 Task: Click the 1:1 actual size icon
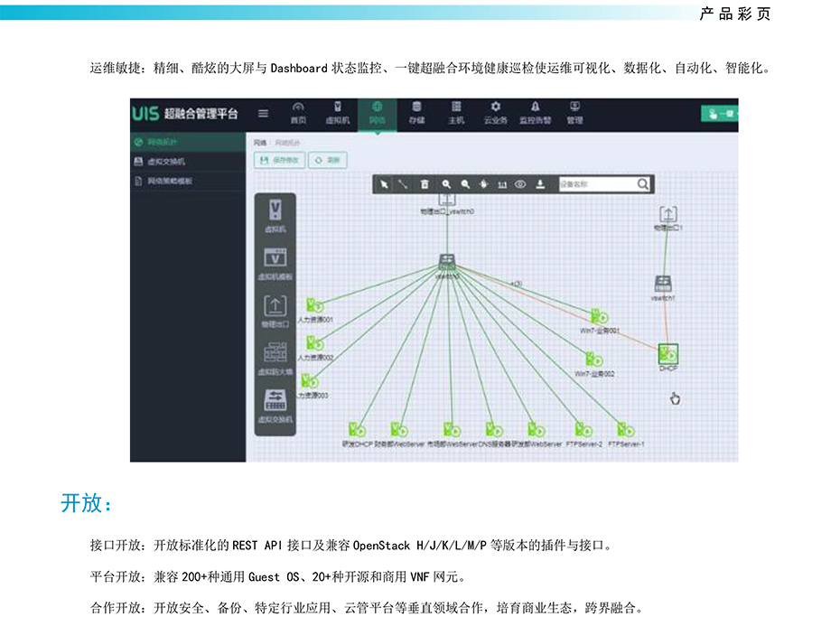[x=502, y=184]
